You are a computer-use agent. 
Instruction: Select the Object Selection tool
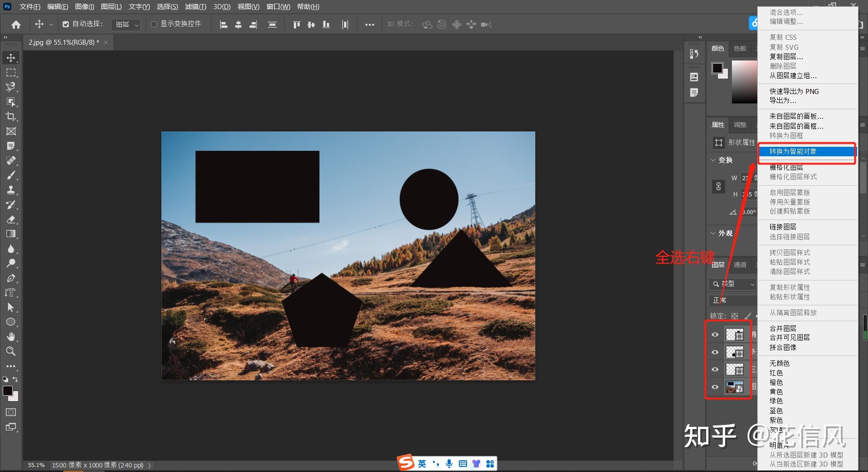(x=11, y=102)
